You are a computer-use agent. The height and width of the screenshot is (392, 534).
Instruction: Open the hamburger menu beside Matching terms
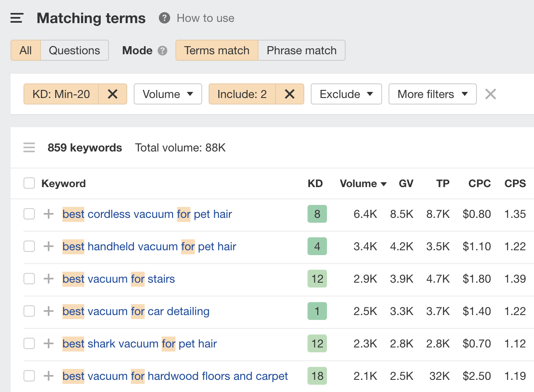[17, 18]
